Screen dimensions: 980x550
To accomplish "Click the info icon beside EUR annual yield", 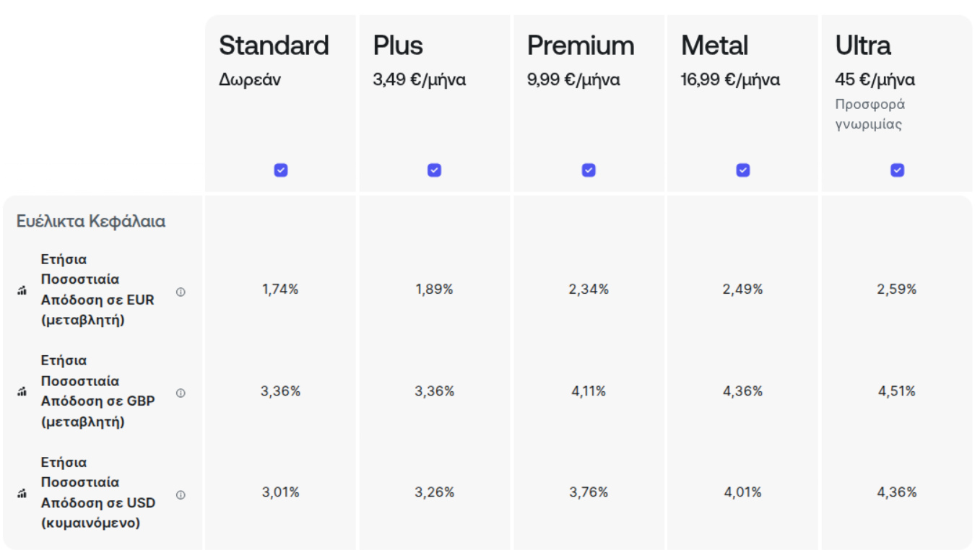I will tap(181, 292).
